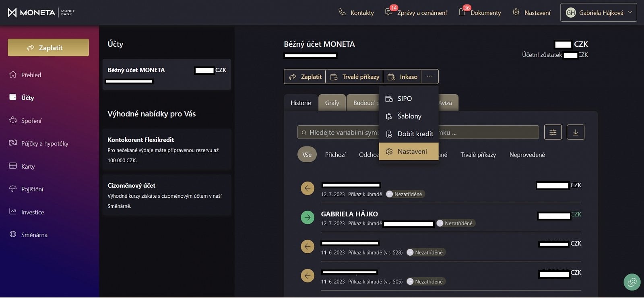Open Zprávy a oznámení messages
Image resolution: width=644 pixels, height=298 pixels.
point(416,12)
